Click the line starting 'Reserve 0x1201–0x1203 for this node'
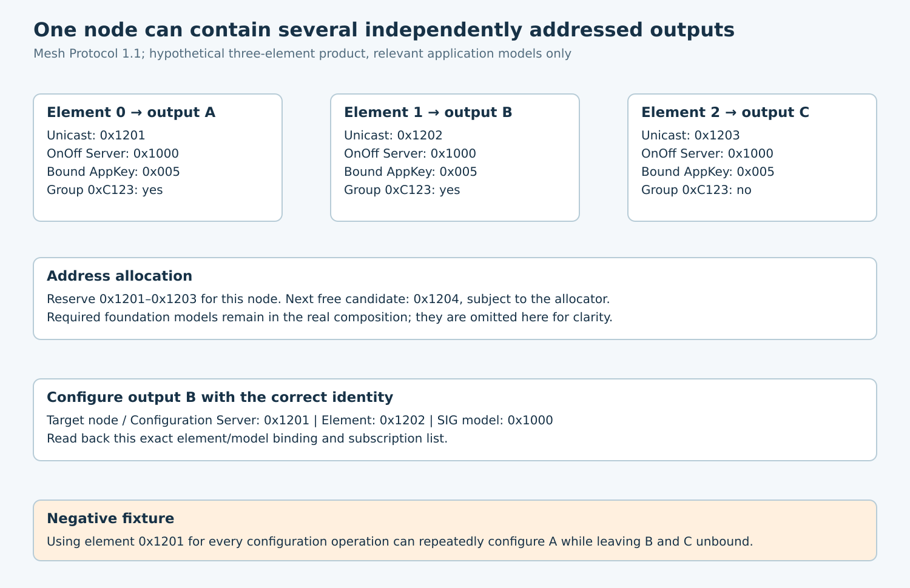The width and height of the screenshot is (910, 588). coord(328,299)
